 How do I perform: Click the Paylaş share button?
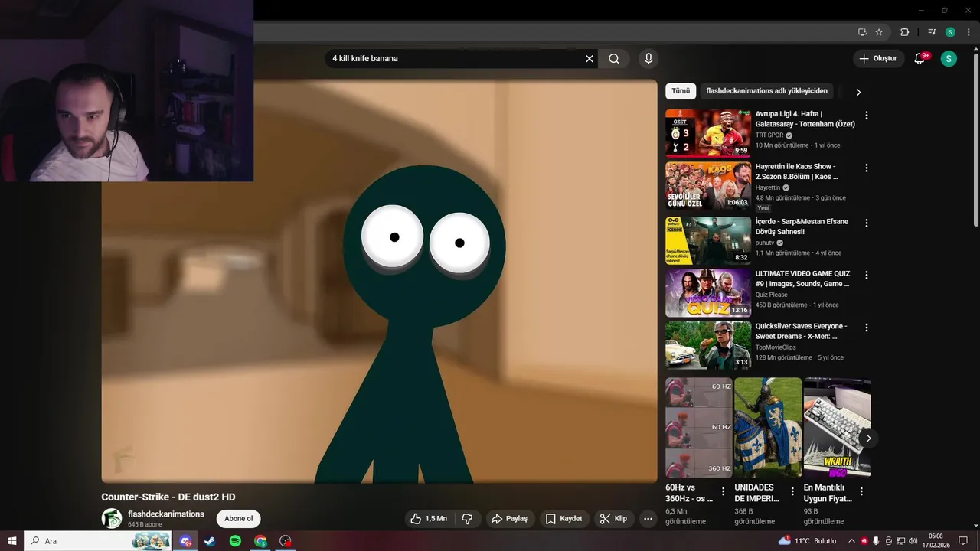point(509,519)
